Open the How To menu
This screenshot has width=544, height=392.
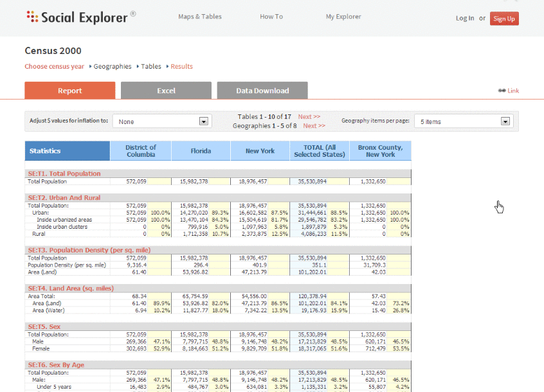[x=271, y=16]
